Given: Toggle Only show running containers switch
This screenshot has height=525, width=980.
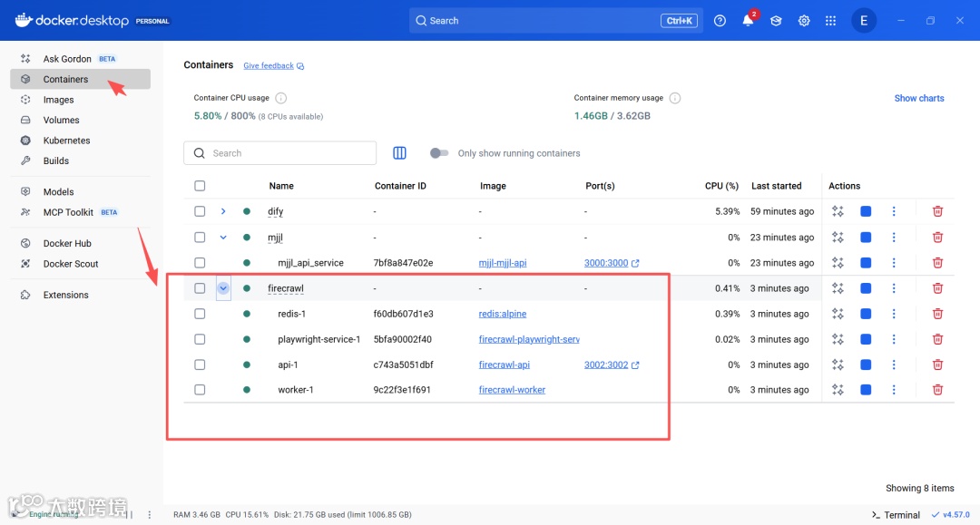Looking at the screenshot, I should click(x=439, y=153).
